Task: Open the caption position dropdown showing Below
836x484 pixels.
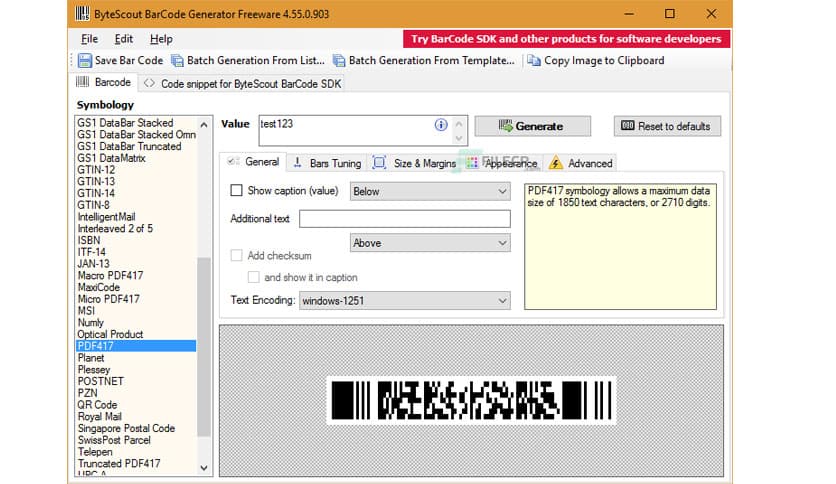Action: coord(430,191)
